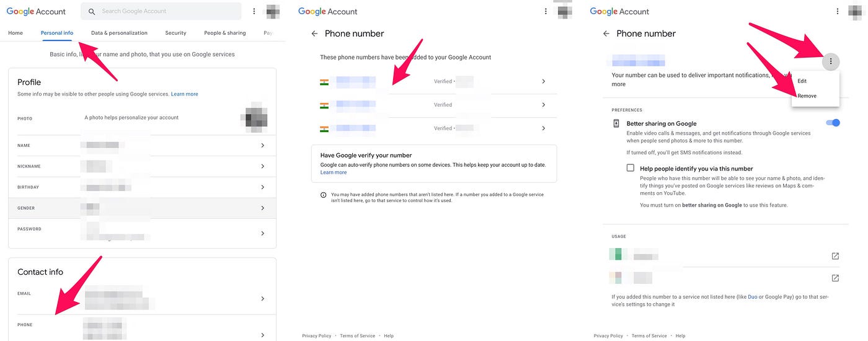Viewport: 868px width, 341px height.
Task: Expand the Nickname row chevron
Action: coord(262,166)
